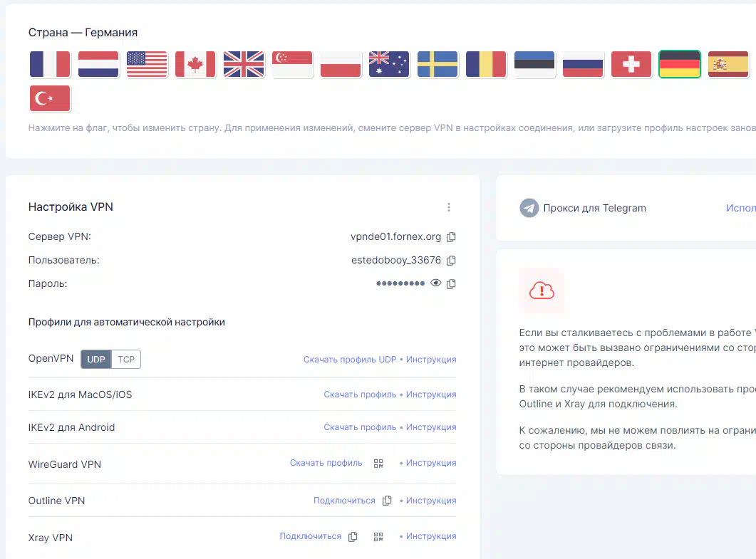The image size is (756, 559).
Task: Copy the username estedobooy_33676
Action: coord(451,260)
